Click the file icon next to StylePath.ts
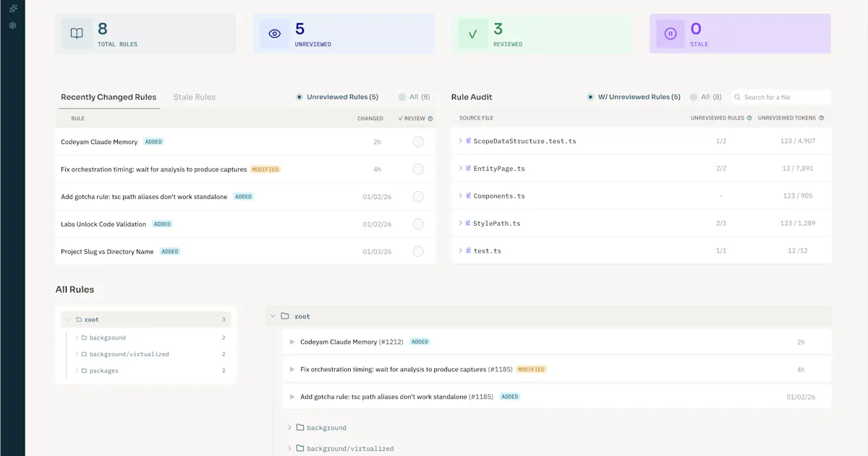868x456 pixels. click(x=469, y=223)
